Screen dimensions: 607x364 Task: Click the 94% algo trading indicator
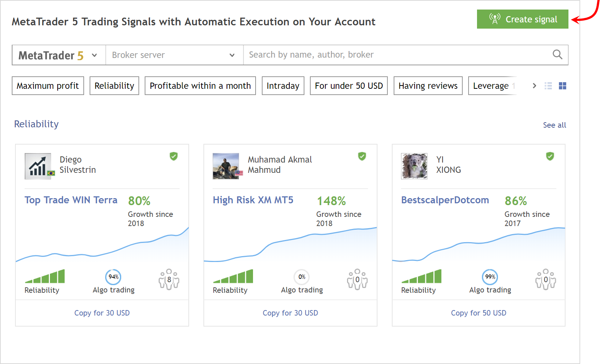(113, 277)
